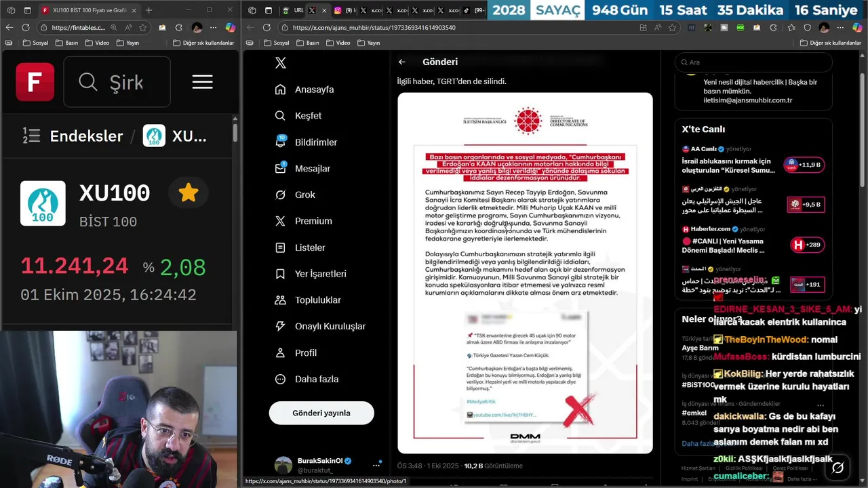Open the Yayın bookmarks folder in X window
Image resolution: width=868 pixels, height=488 pixels.
tap(368, 43)
